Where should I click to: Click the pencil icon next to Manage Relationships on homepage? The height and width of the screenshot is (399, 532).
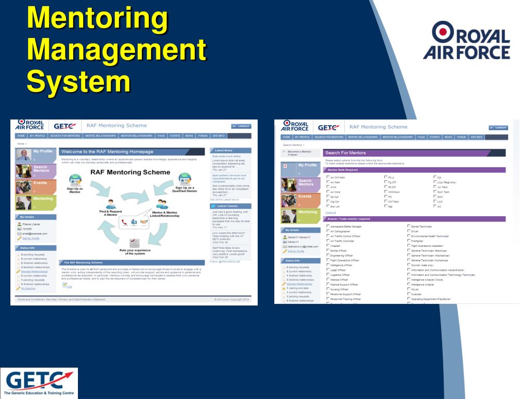[x=18, y=271]
